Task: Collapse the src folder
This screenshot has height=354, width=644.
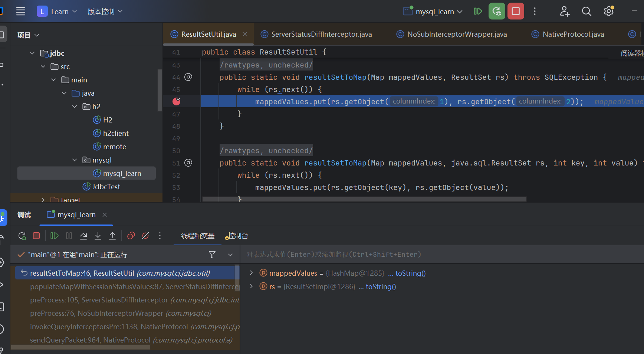Action: [x=43, y=66]
